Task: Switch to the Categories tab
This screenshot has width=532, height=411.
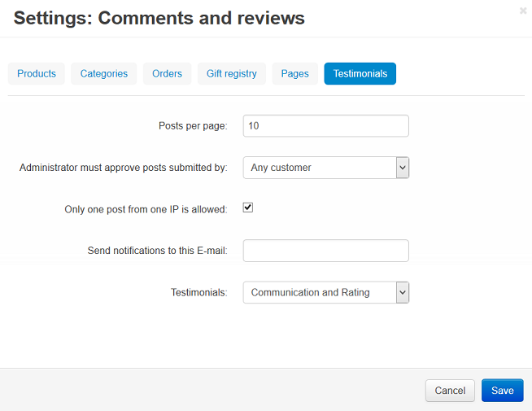Action: tap(104, 73)
